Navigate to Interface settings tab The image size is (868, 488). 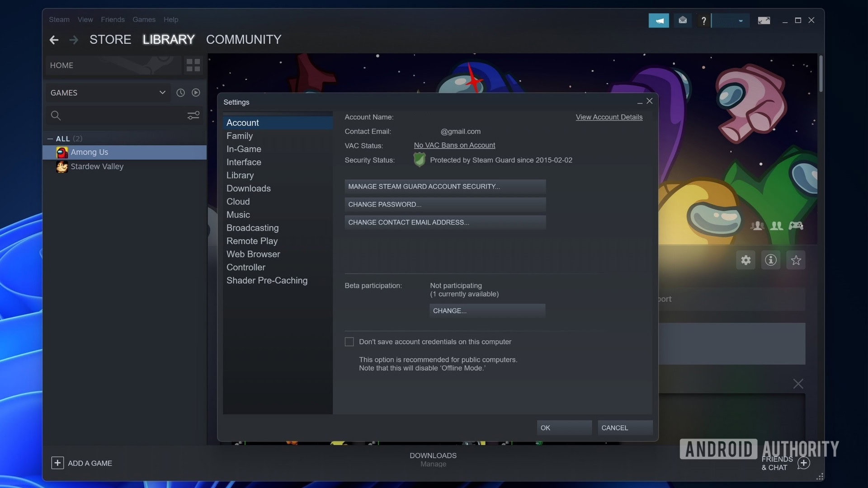(x=243, y=162)
